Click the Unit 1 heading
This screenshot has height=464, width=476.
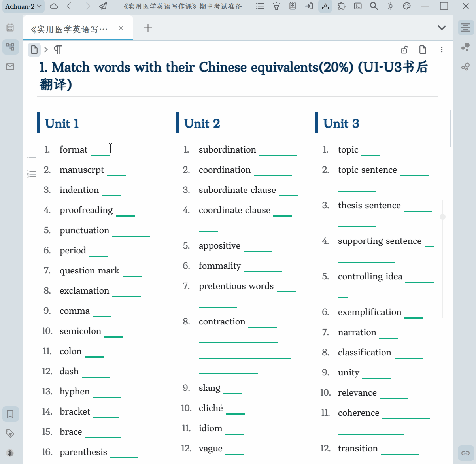(62, 123)
